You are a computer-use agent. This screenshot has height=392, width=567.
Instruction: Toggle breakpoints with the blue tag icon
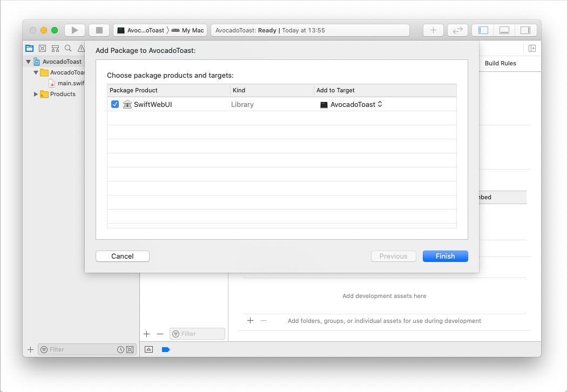pyautogui.click(x=166, y=349)
